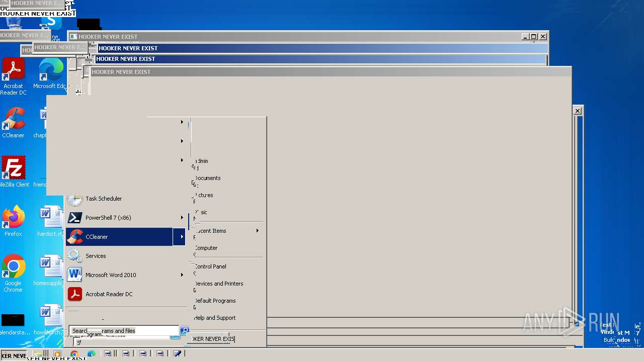
Task: Launch Acrobat Reader DC from Start menu
Action: coord(126,294)
